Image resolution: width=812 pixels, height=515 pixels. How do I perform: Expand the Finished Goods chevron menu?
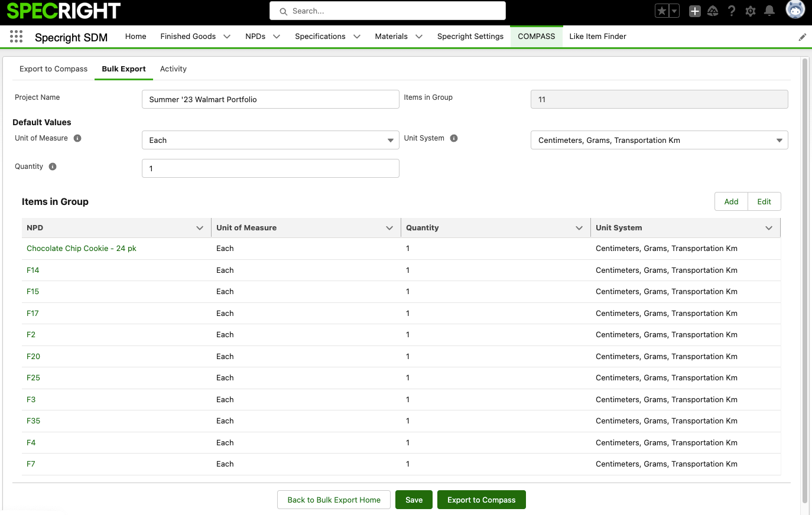click(227, 37)
